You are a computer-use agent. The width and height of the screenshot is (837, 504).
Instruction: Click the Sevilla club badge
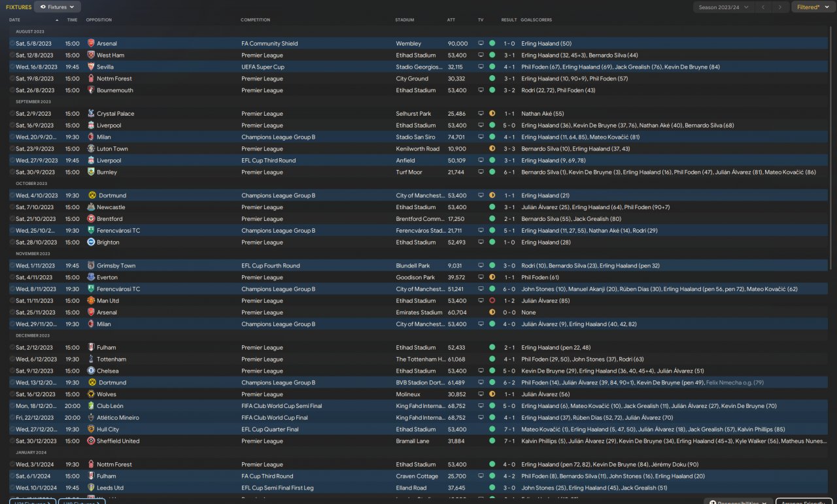[x=91, y=67]
